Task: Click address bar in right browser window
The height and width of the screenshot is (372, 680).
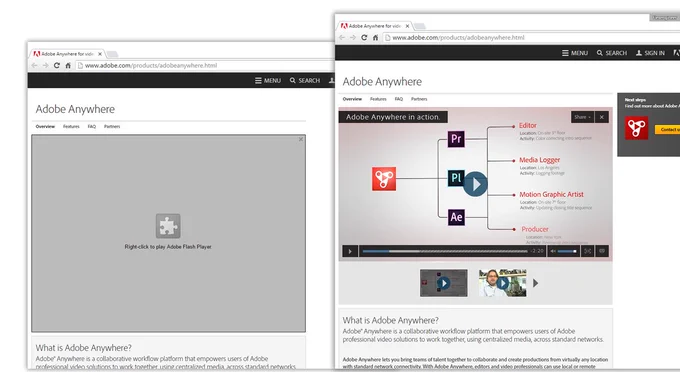Action: tap(531, 38)
